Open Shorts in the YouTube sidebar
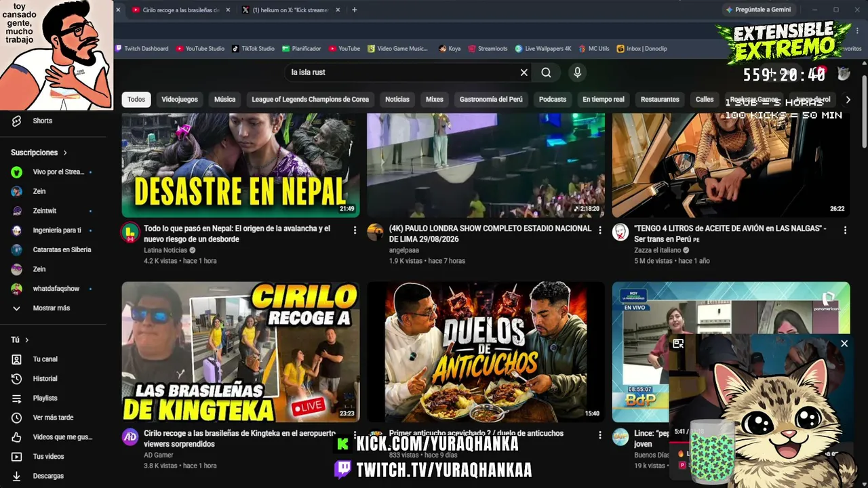This screenshot has height=488, width=868. (x=42, y=121)
